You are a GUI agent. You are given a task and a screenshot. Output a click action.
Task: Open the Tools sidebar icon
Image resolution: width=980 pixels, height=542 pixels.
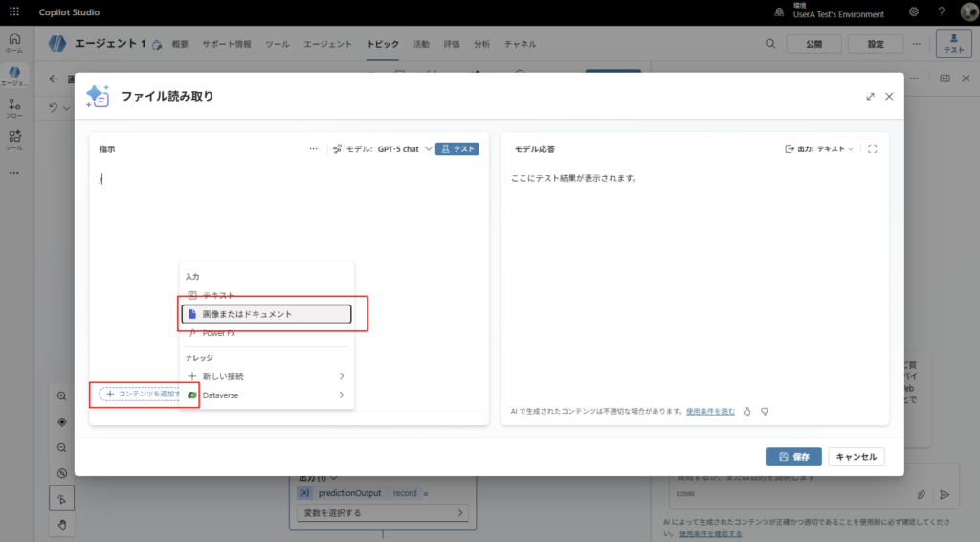pyautogui.click(x=14, y=140)
